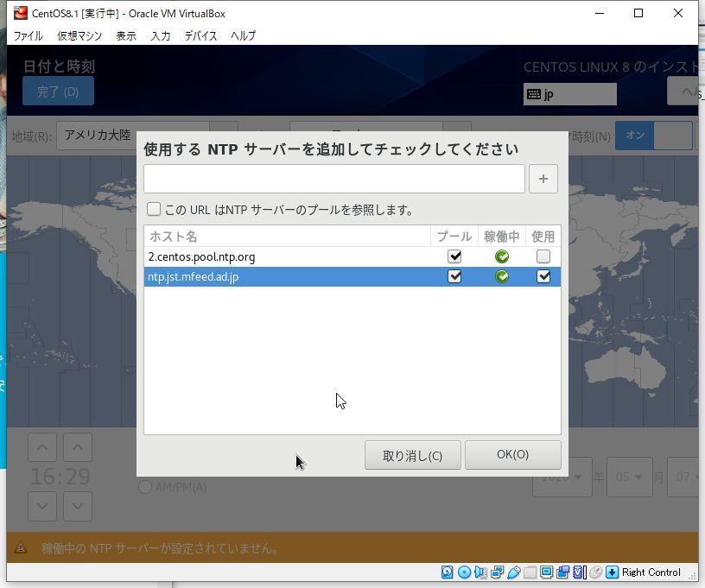Click the keyboard capture arrow icon

pyautogui.click(x=612, y=572)
